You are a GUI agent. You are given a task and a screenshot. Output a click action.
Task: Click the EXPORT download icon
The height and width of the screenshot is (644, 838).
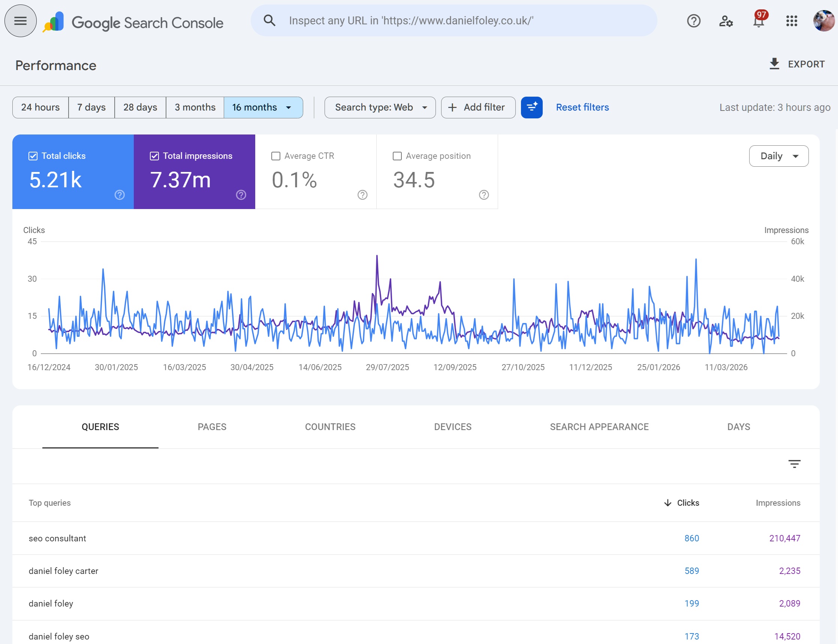[x=775, y=64]
